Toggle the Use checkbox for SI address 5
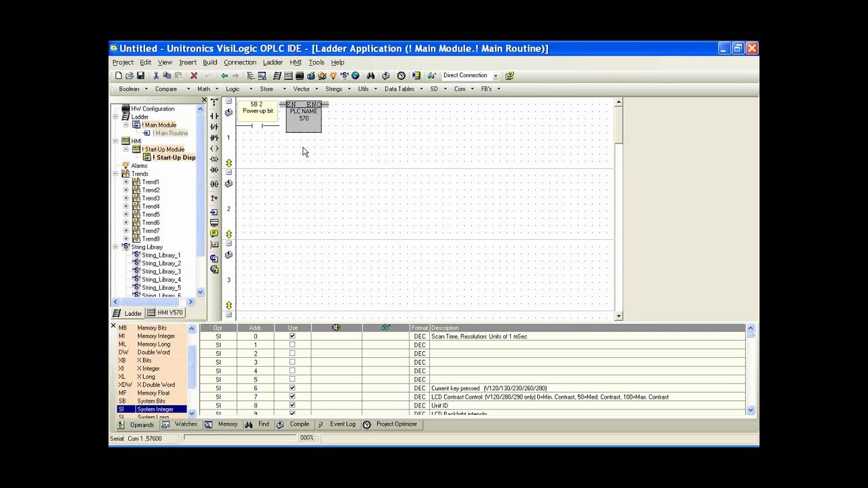Image resolution: width=868 pixels, height=488 pixels. coord(292,380)
